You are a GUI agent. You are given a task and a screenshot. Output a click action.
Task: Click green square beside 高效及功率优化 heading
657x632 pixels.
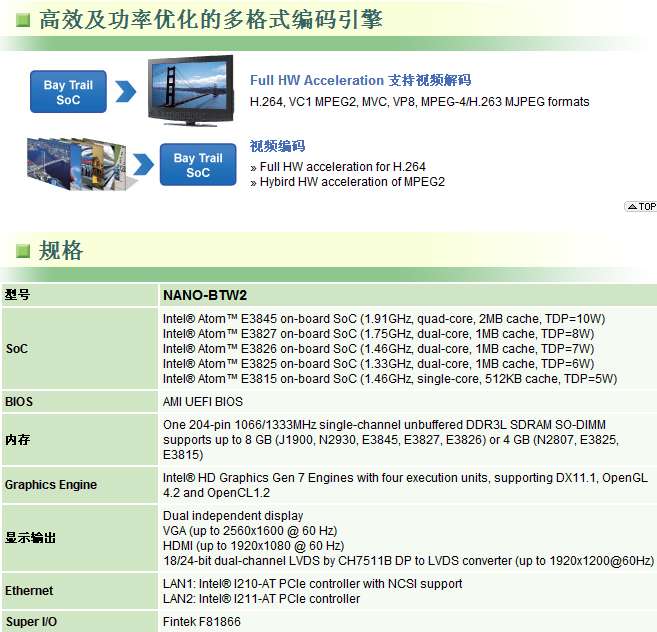tap(23, 20)
